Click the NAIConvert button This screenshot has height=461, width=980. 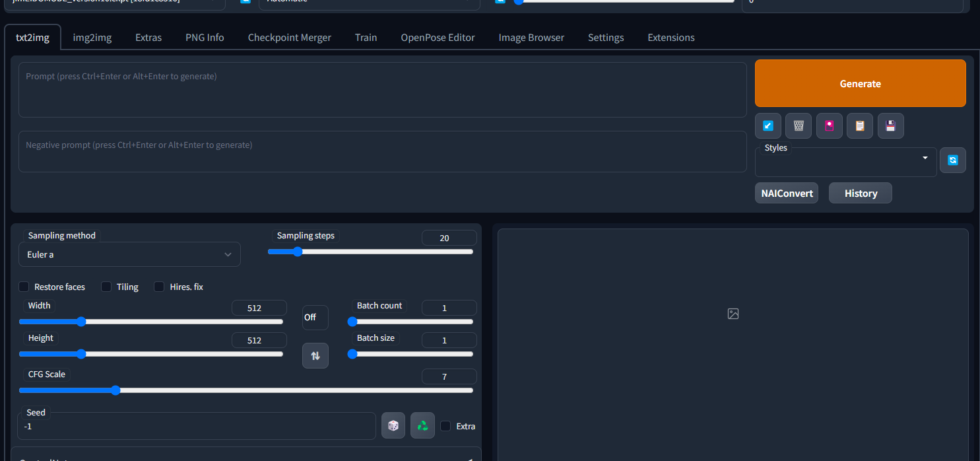(x=787, y=193)
